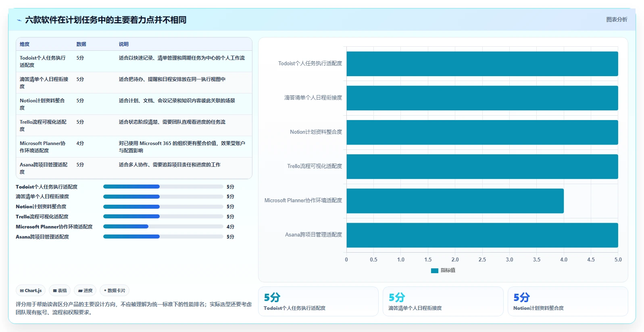This screenshot has width=644, height=332.
Task: Click the description starting 适合状态阶段清楚
Action: click(x=172, y=122)
